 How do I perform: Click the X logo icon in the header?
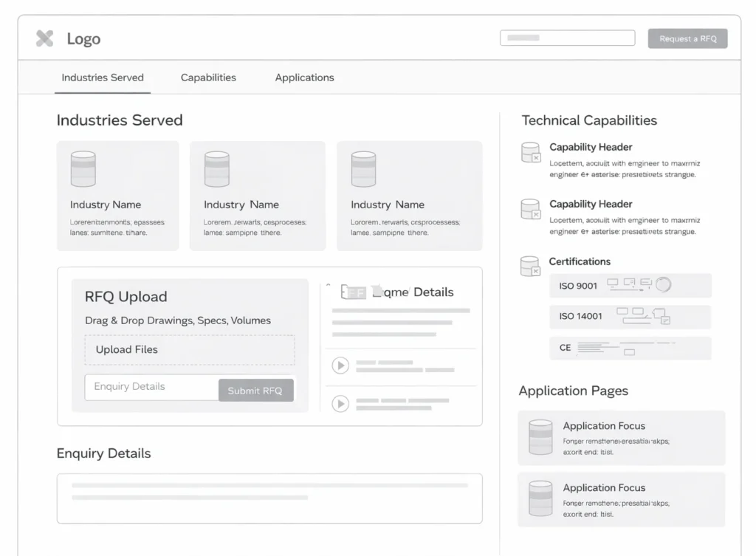click(44, 38)
